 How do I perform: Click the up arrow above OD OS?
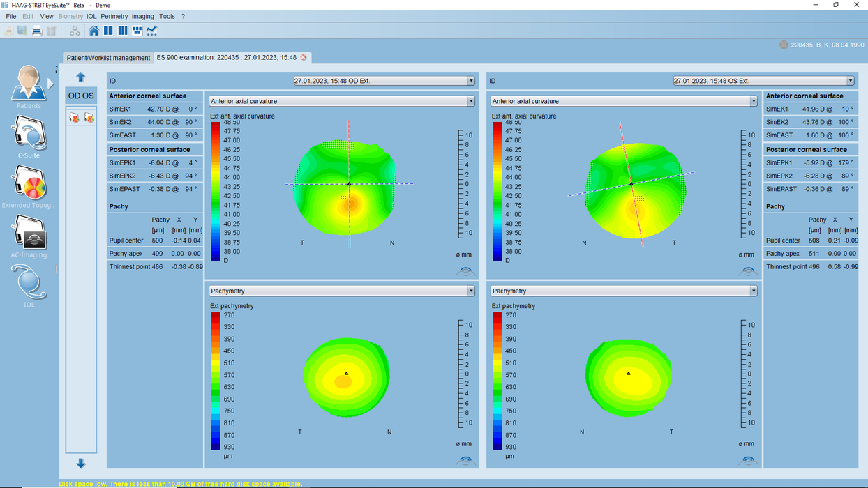[x=80, y=77]
